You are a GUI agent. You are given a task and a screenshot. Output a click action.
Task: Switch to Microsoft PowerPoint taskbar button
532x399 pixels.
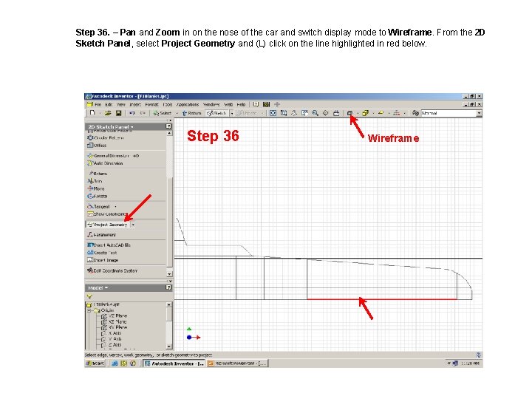pyautogui.click(x=237, y=363)
